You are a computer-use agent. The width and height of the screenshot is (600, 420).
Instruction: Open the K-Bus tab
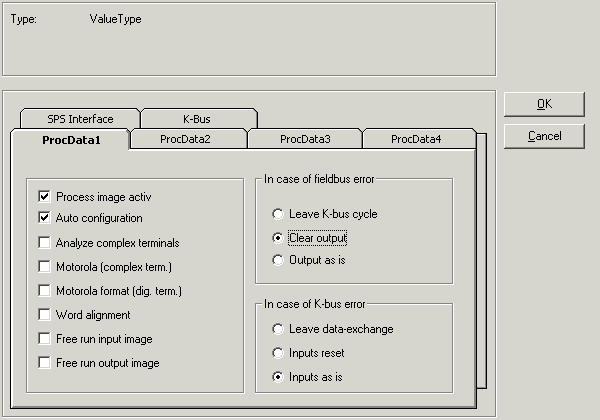(197, 119)
